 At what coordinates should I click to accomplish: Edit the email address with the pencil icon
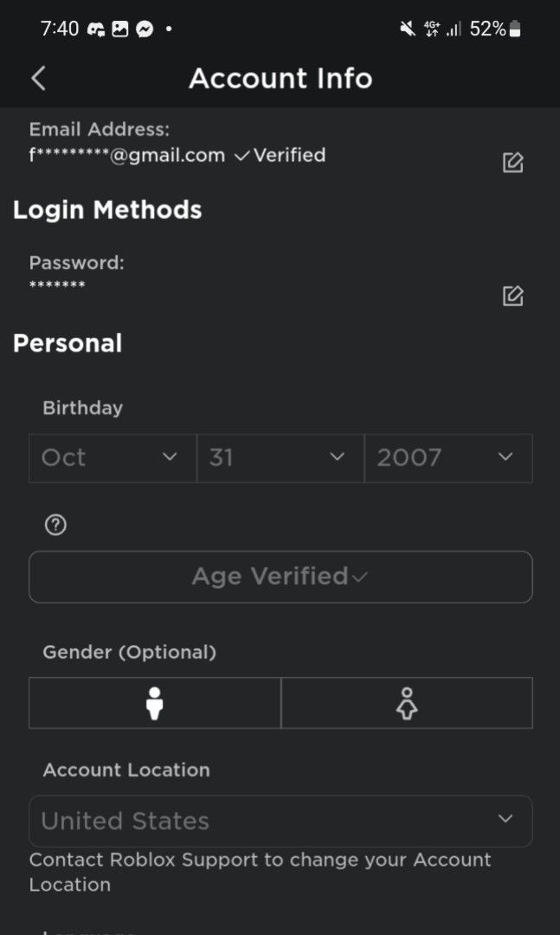pos(512,162)
